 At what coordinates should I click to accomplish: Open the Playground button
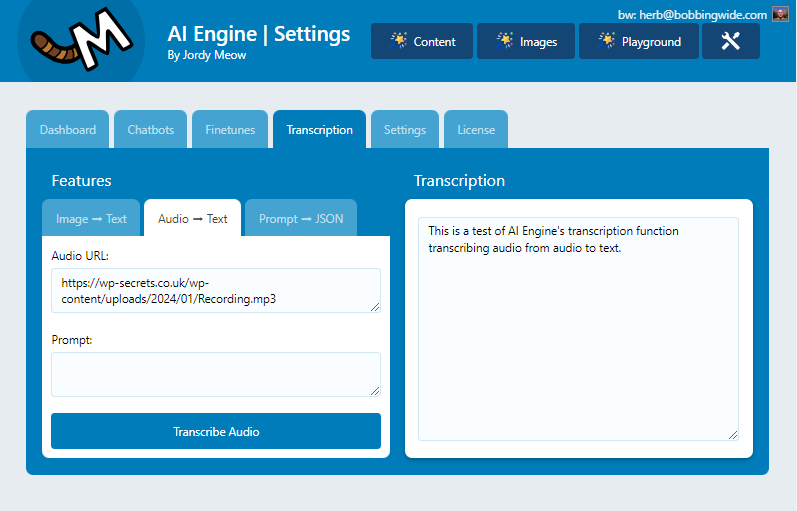click(638, 41)
